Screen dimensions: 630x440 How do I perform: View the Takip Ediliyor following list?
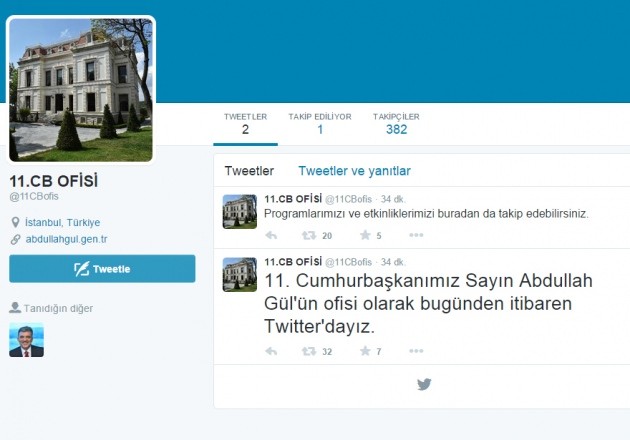[x=320, y=123]
